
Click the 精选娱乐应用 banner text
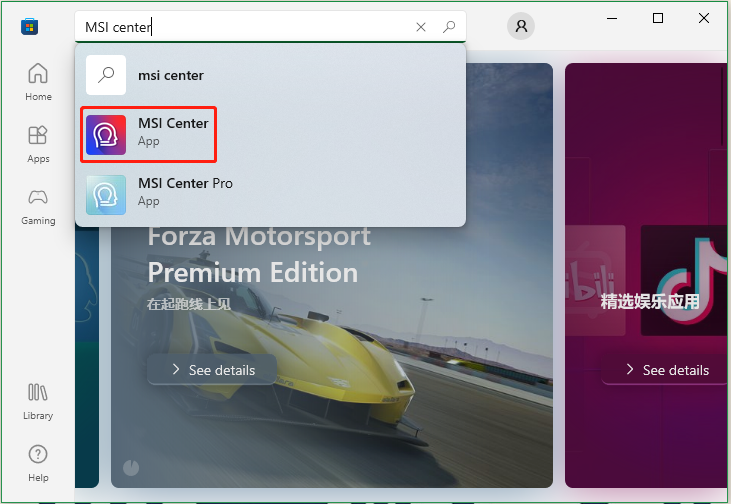click(x=650, y=301)
